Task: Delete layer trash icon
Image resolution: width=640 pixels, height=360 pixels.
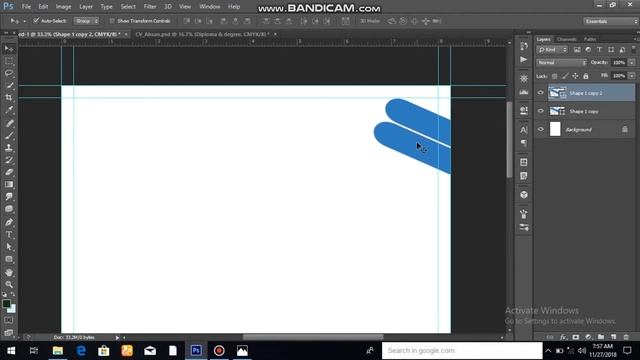Action: 626,337
